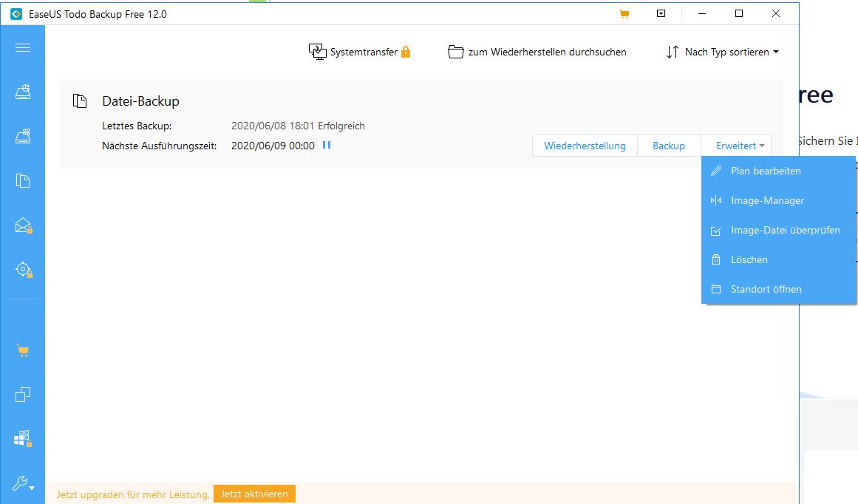Image resolution: width=858 pixels, height=504 pixels.
Task: Click the system backup sidebar icon
Action: pos(22,136)
